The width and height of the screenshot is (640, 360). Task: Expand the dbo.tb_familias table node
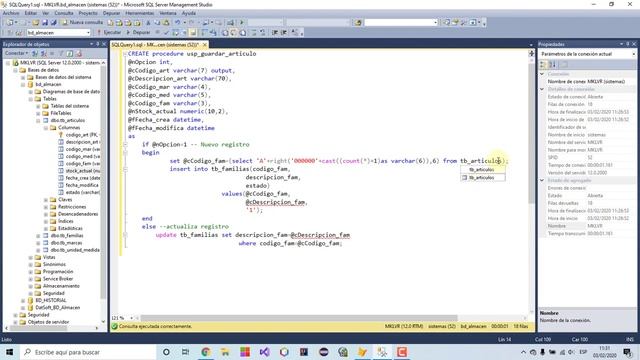pyautogui.click(x=38, y=236)
